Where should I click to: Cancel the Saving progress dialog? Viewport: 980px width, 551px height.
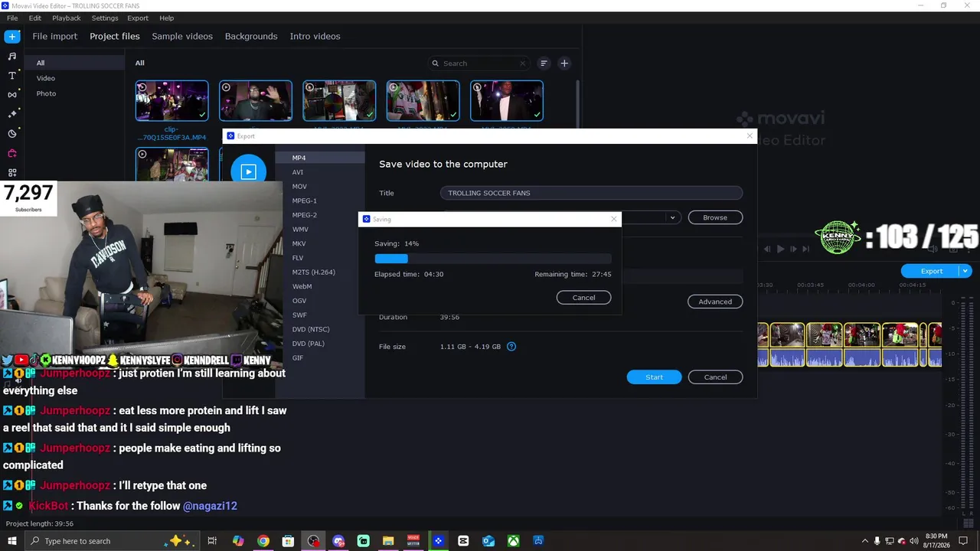pyautogui.click(x=583, y=298)
